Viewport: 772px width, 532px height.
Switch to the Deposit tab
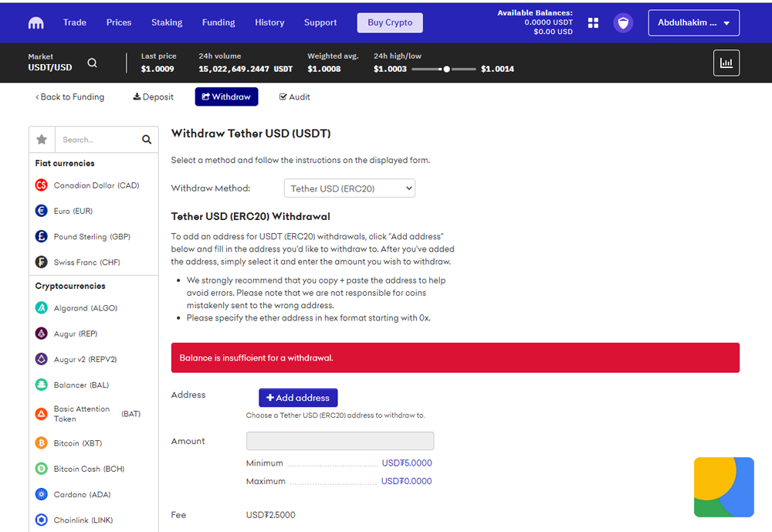click(x=153, y=97)
